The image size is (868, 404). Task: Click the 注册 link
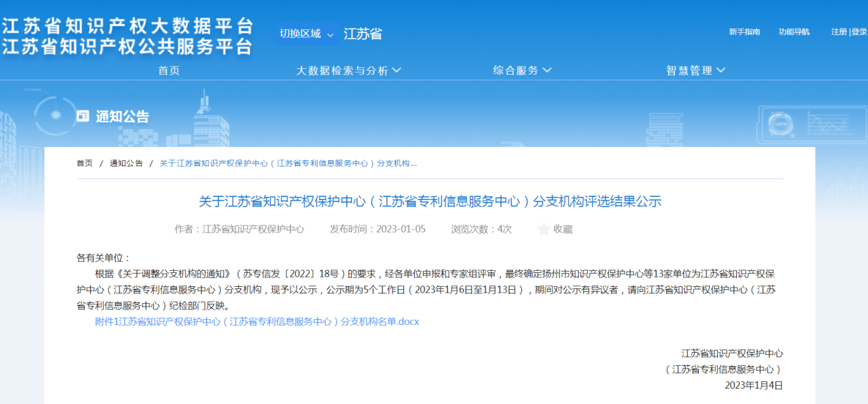[x=839, y=31]
